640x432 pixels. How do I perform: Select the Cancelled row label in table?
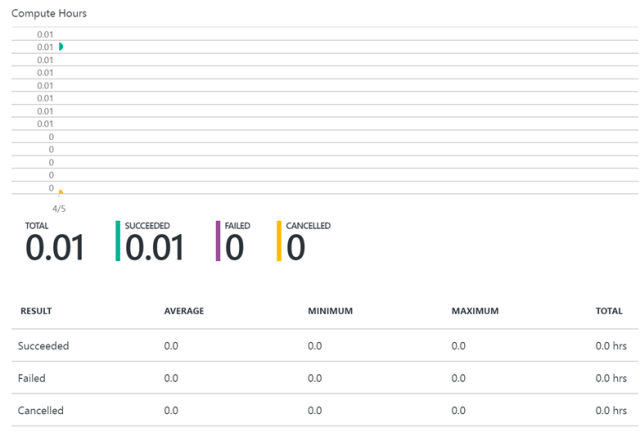point(40,410)
